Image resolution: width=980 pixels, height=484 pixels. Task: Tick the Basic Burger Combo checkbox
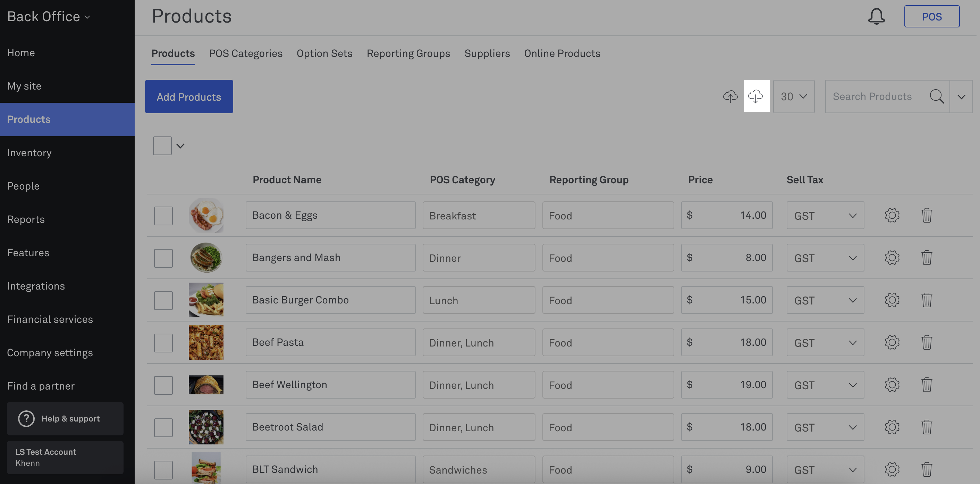pyautogui.click(x=163, y=301)
